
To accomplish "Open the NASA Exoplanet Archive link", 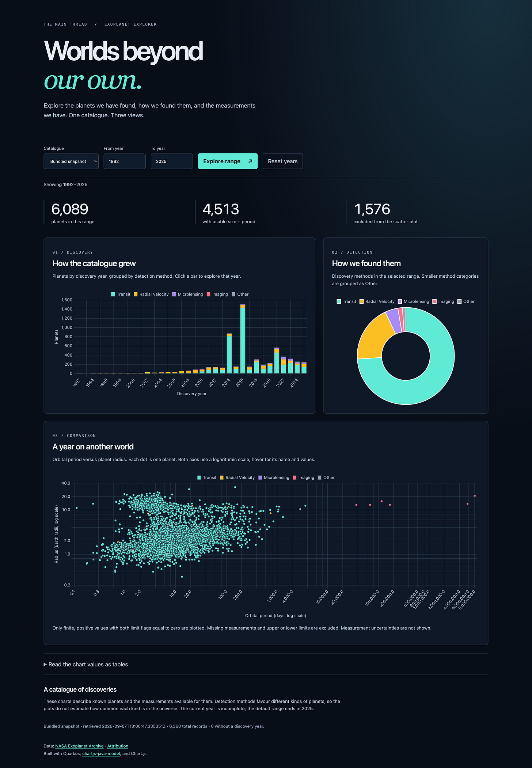I will coord(79,746).
